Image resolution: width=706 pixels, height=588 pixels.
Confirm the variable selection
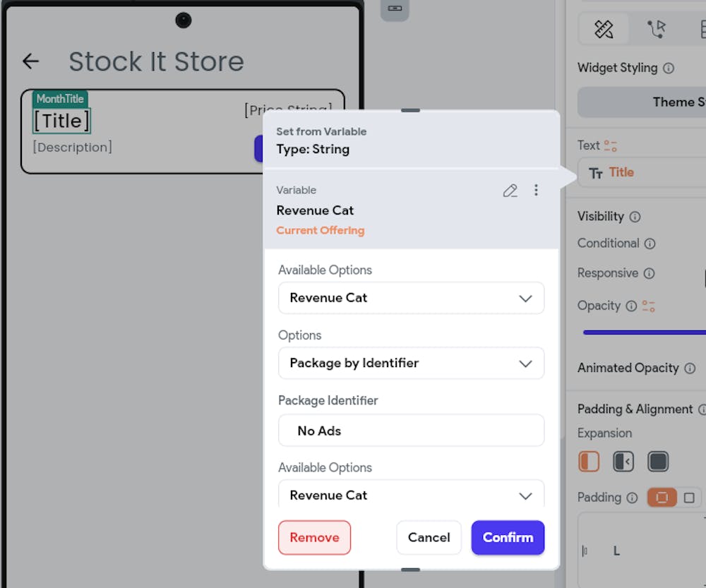pos(508,538)
